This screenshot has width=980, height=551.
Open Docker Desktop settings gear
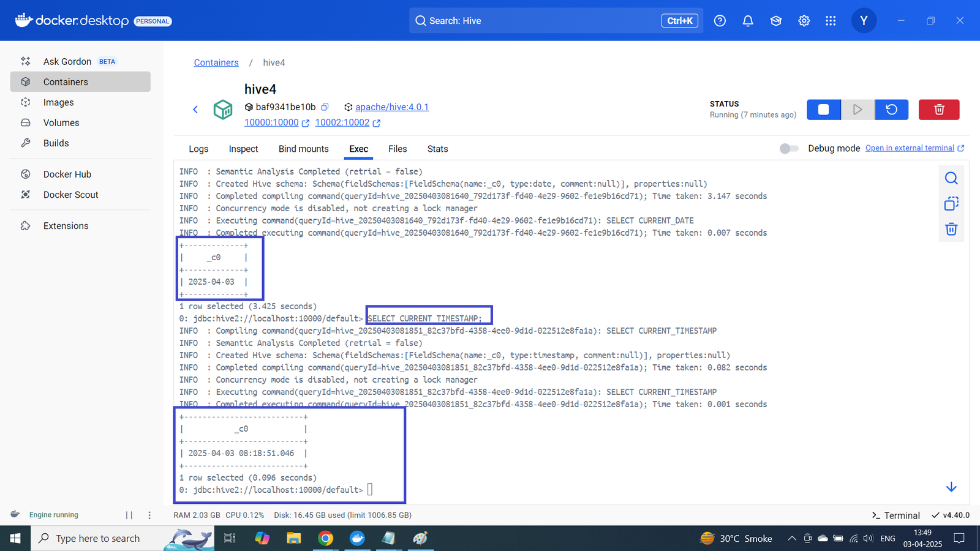coord(804,21)
